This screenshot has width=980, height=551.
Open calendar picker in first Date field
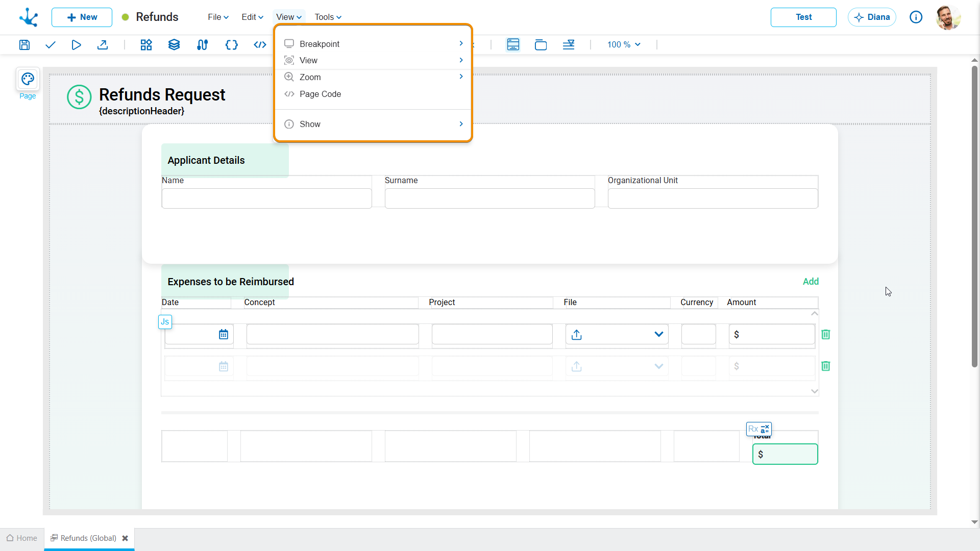click(224, 335)
